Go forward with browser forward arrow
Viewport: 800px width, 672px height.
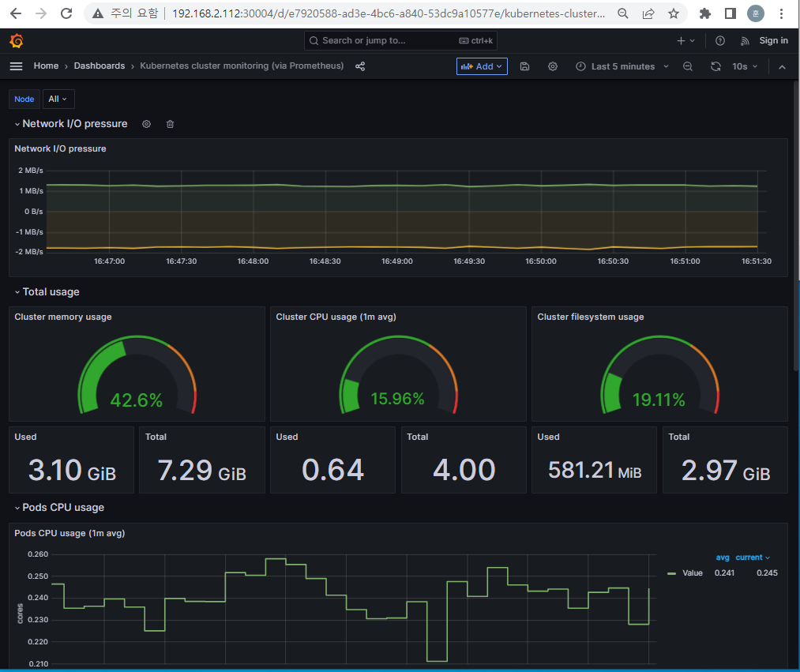41,13
